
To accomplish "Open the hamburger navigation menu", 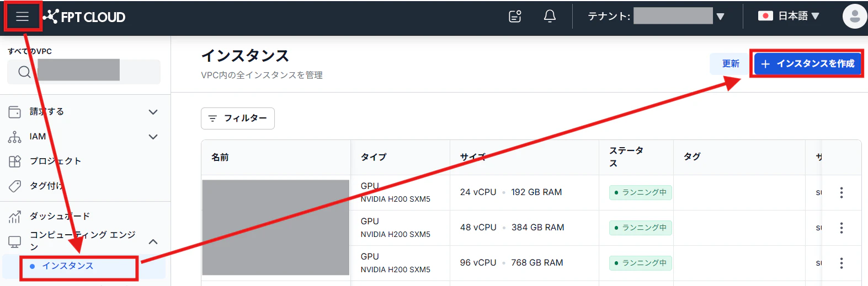I will coord(22,17).
